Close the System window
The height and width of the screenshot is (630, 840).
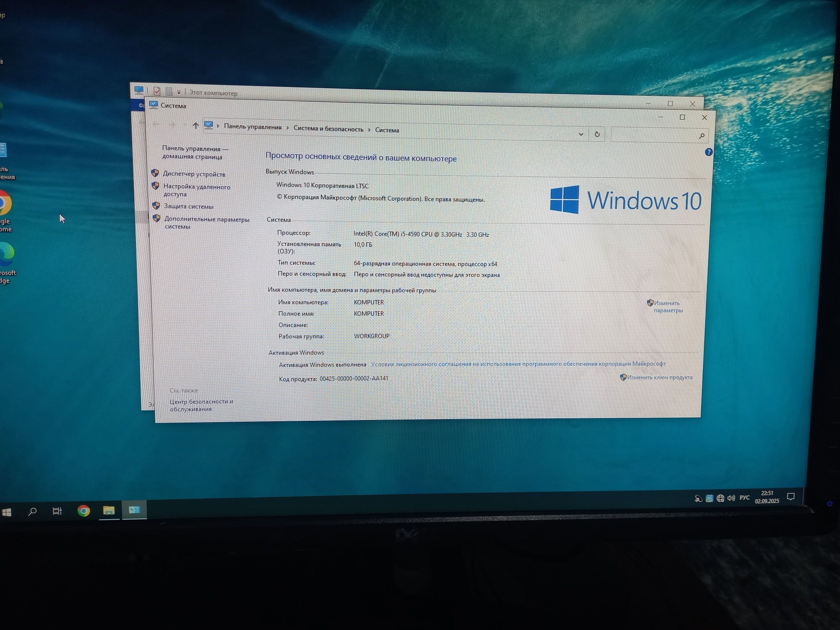(x=704, y=118)
